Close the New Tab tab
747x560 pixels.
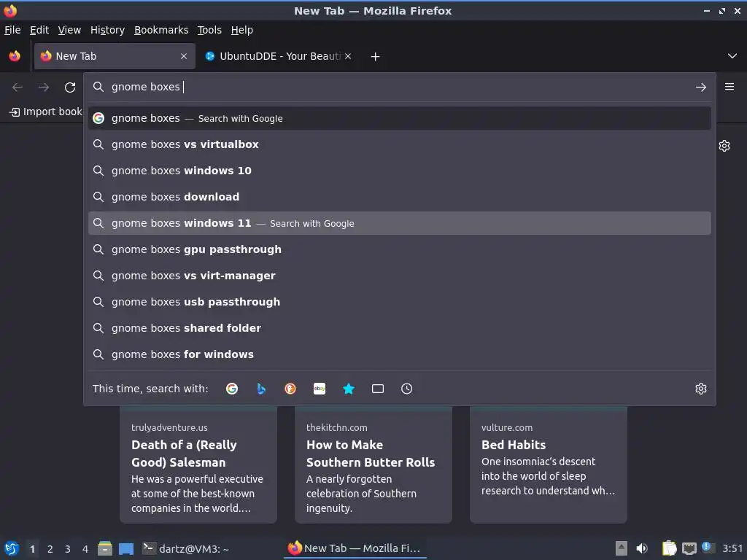pyautogui.click(x=184, y=56)
